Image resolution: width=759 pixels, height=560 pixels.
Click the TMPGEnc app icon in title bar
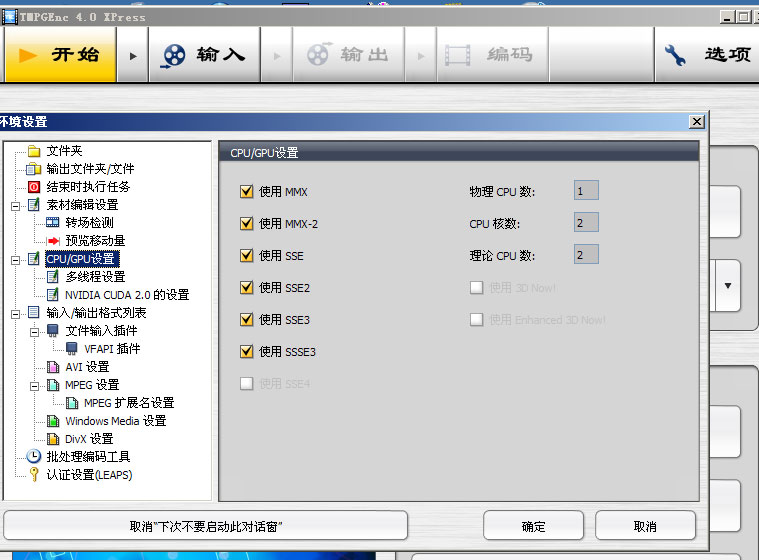pos(9,17)
